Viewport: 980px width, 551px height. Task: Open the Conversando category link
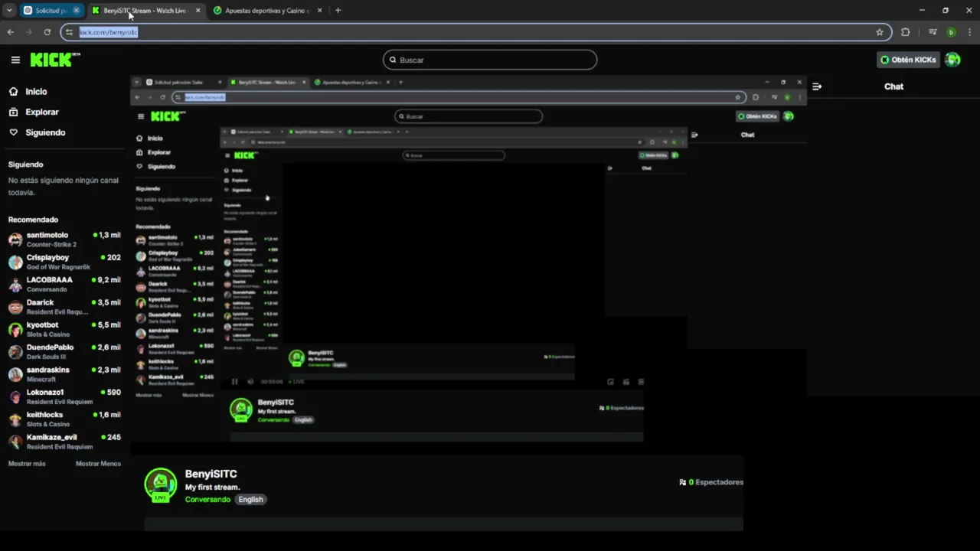(207, 500)
